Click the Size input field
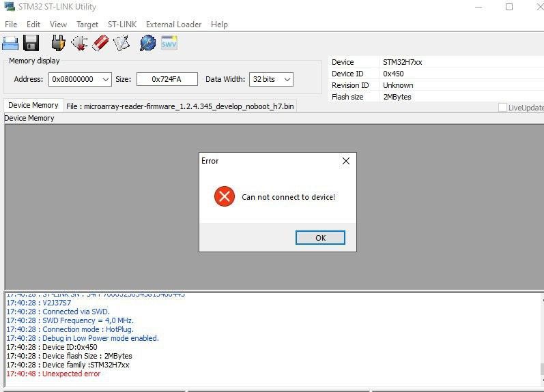The height and width of the screenshot is (392, 544). pyautogui.click(x=167, y=79)
